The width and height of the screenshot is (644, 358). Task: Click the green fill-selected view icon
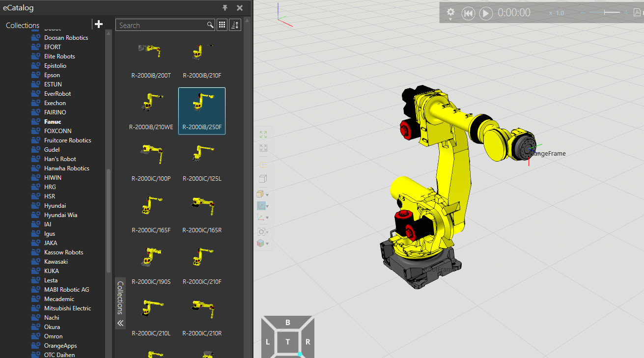point(263,135)
